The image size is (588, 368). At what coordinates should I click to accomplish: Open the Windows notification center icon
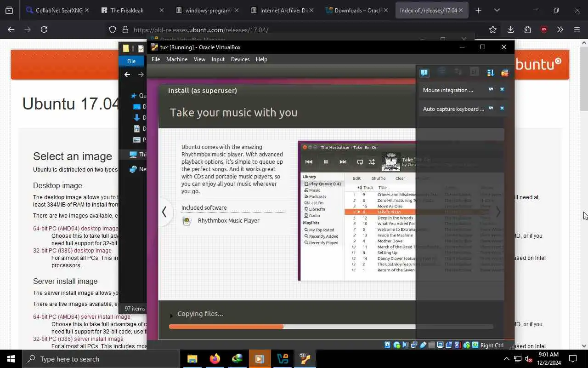pos(573,359)
